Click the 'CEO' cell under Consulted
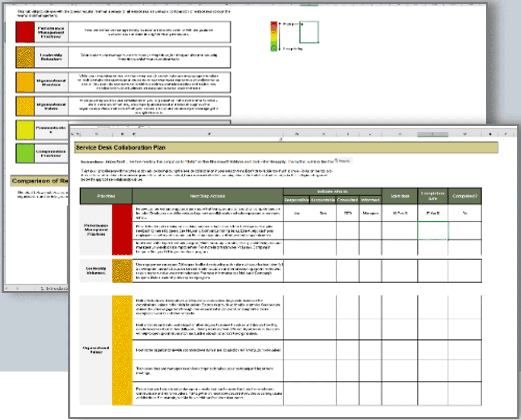This screenshot has width=521, height=420. pos(347,213)
